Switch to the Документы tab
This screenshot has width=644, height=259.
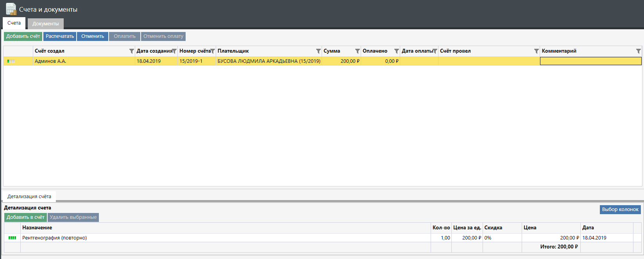point(45,23)
